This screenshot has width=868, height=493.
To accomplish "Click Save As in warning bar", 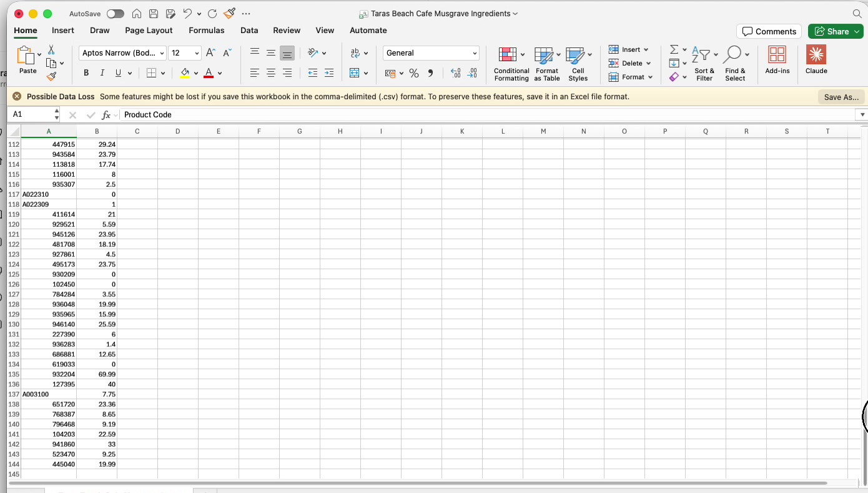I will pos(841,97).
